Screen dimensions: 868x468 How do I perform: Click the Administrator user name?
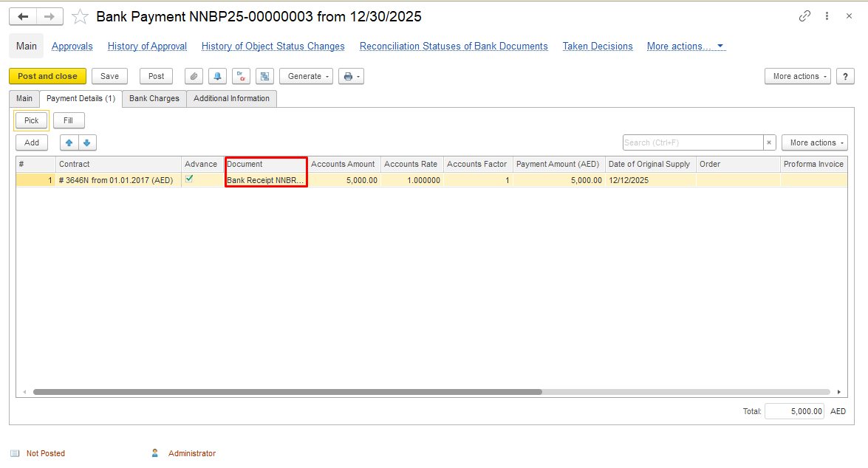192,453
